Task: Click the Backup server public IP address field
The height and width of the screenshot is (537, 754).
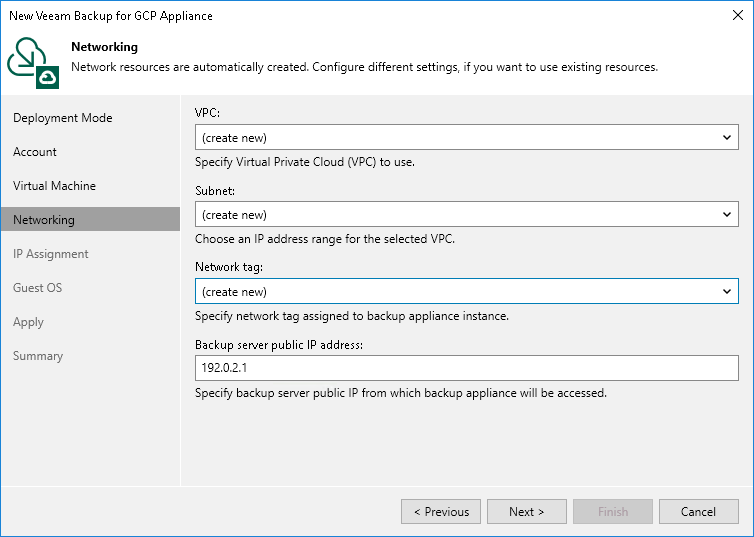Action: pos(466,368)
